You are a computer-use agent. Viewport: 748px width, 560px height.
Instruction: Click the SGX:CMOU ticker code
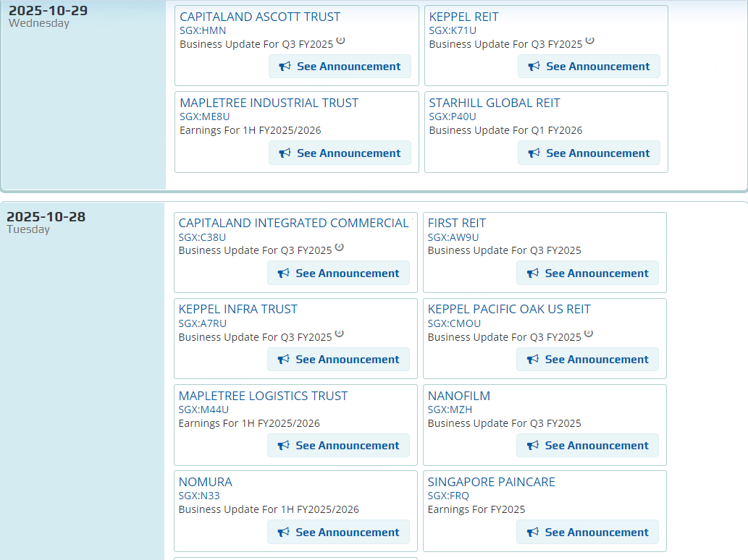tap(454, 323)
